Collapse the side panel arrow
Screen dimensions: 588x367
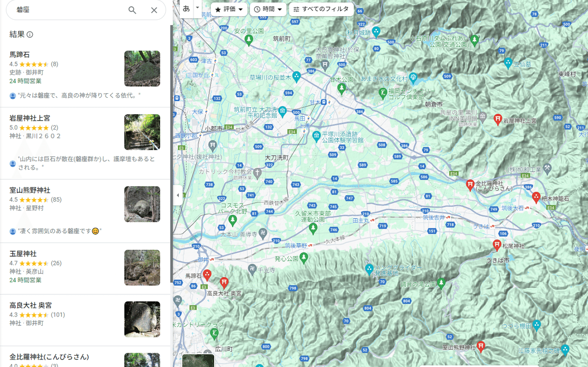pyautogui.click(x=177, y=195)
